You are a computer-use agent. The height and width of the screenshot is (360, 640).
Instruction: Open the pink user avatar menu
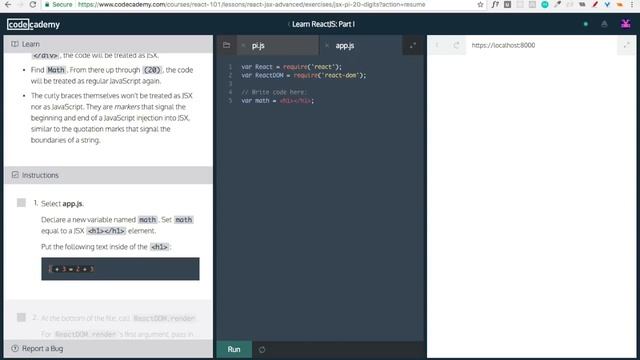tap(626, 24)
